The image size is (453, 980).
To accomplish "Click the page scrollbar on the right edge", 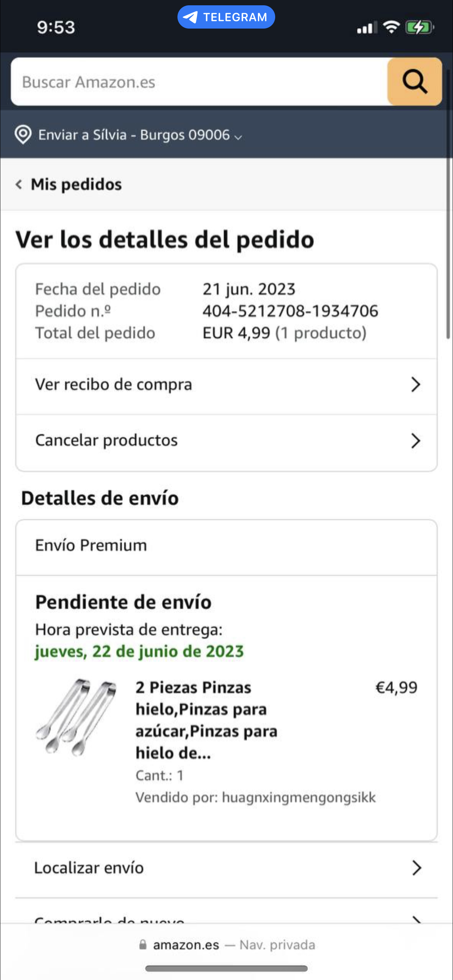I will click(448, 205).
